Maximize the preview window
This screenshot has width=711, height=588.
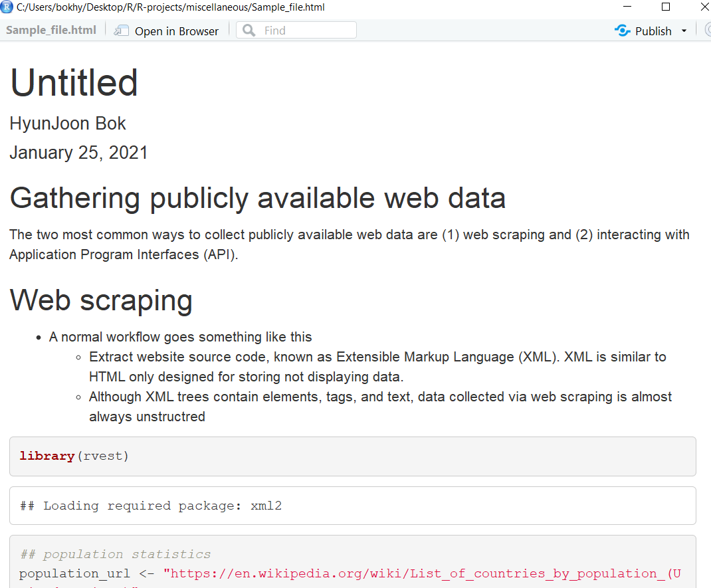pyautogui.click(x=666, y=7)
